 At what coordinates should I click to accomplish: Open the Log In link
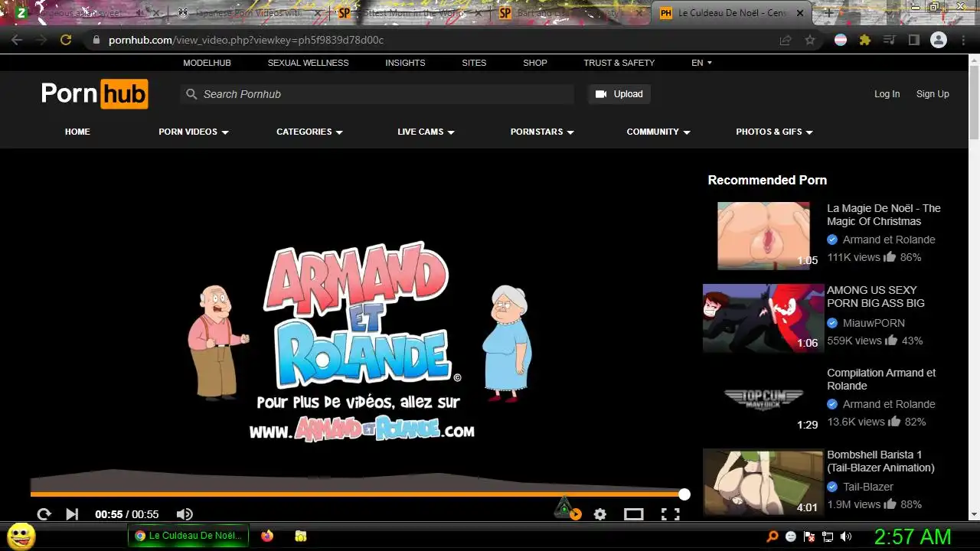[x=887, y=94]
